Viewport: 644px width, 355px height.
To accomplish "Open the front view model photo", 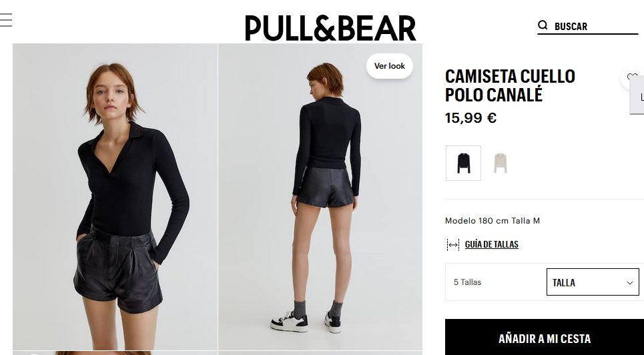I will pyautogui.click(x=115, y=196).
